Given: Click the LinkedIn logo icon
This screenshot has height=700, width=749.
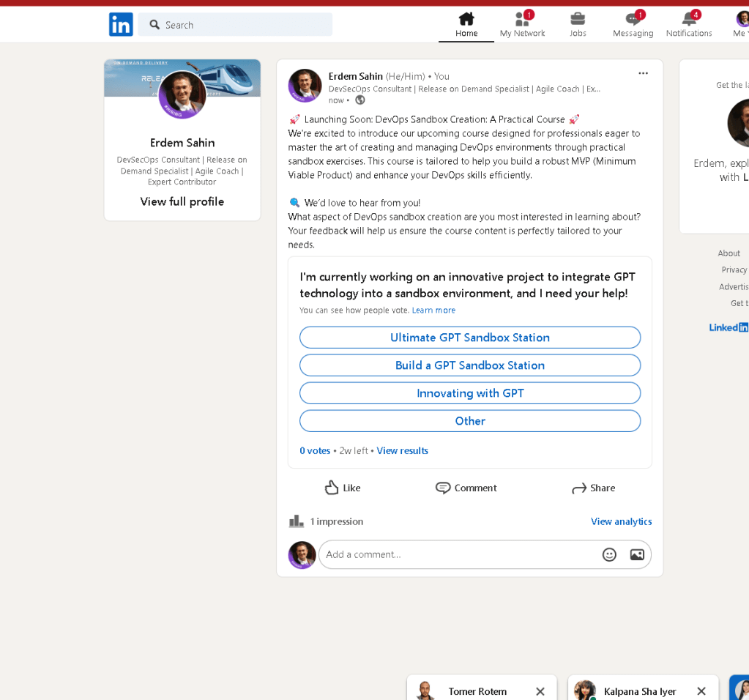Looking at the screenshot, I should pyautogui.click(x=121, y=24).
